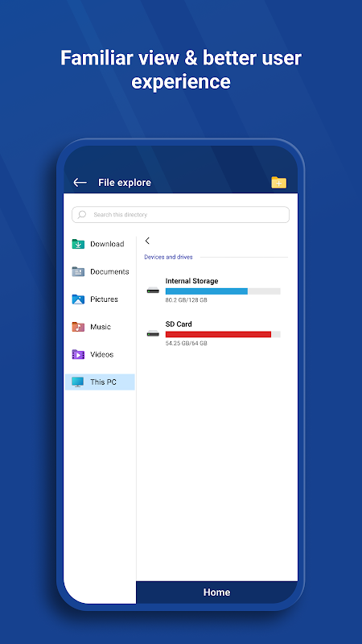Click the Music folder icon

tap(78, 327)
